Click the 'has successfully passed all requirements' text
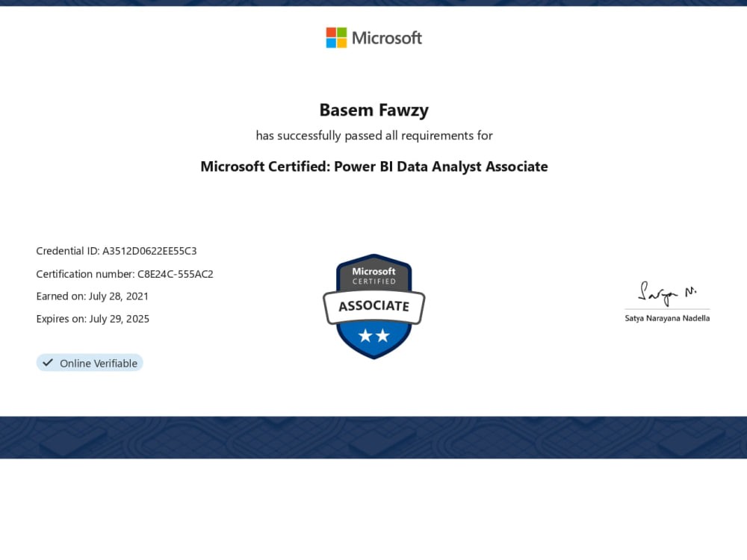The height and width of the screenshot is (560, 747). point(373,136)
